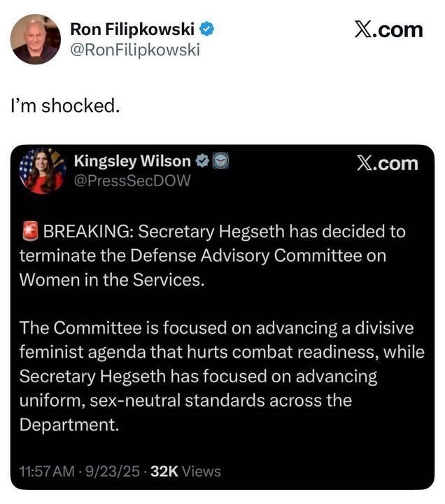Click the X.com logo at top right
445x504 pixels.
389,29
